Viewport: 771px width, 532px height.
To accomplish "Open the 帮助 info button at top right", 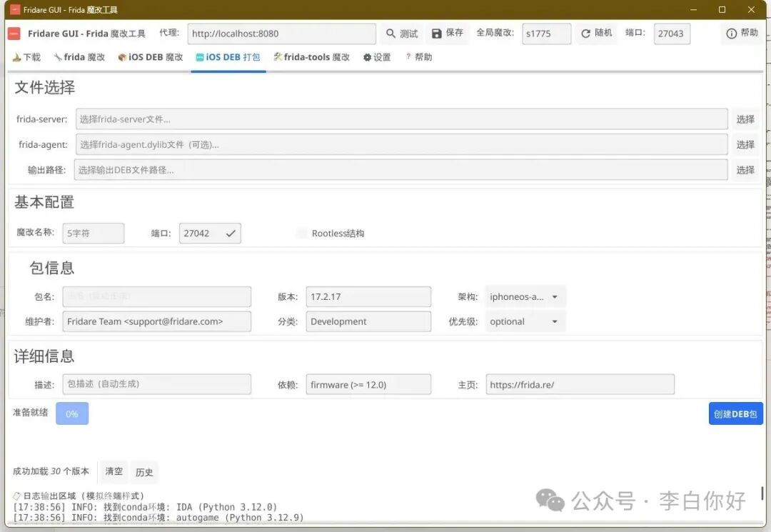I will tap(742, 33).
